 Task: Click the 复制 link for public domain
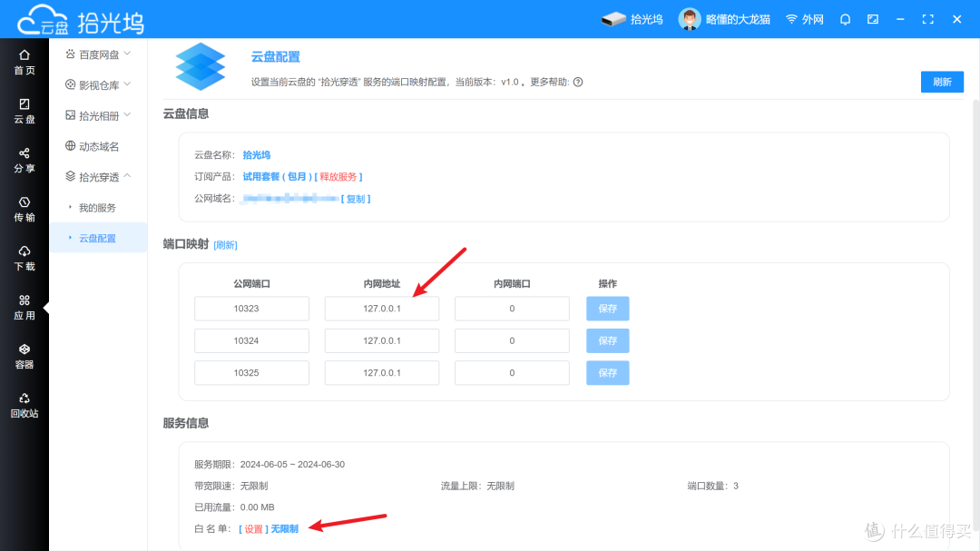click(x=356, y=199)
